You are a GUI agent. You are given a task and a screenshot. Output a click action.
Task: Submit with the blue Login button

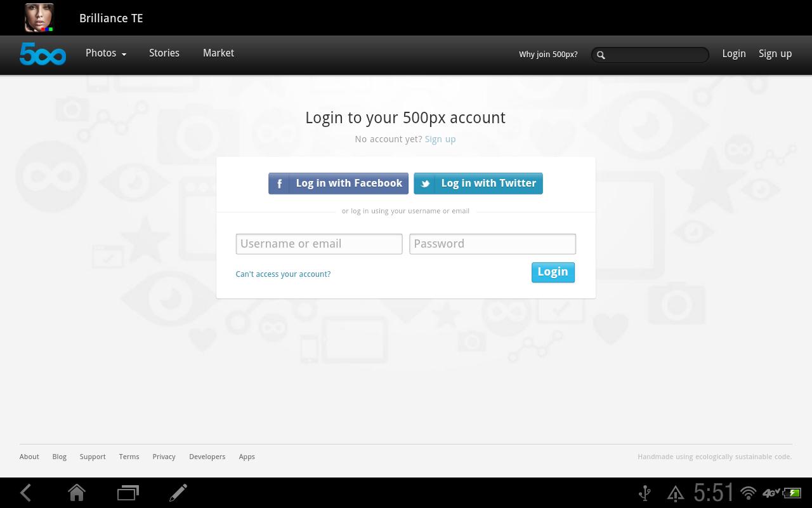(x=553, y=272)
